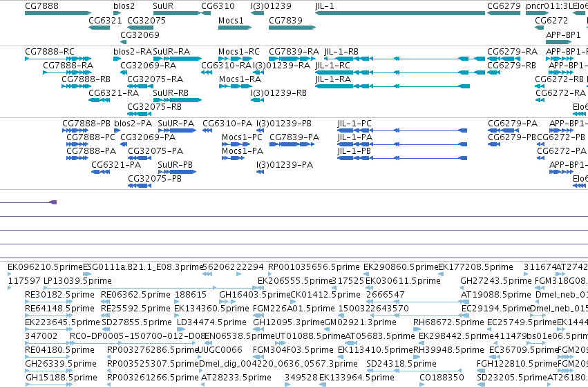Select the CG7888-PB protein label
588x388 pixels.
click(86, 123)
